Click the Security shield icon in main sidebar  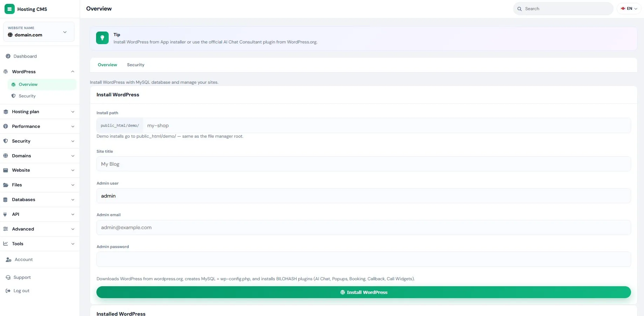pyautogui.click(x=6, y=141)
